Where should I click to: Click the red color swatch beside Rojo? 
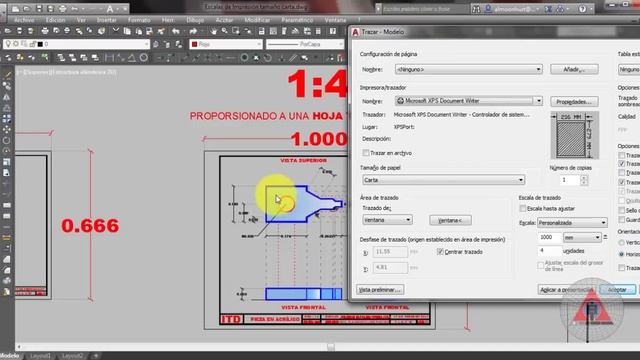195,44
